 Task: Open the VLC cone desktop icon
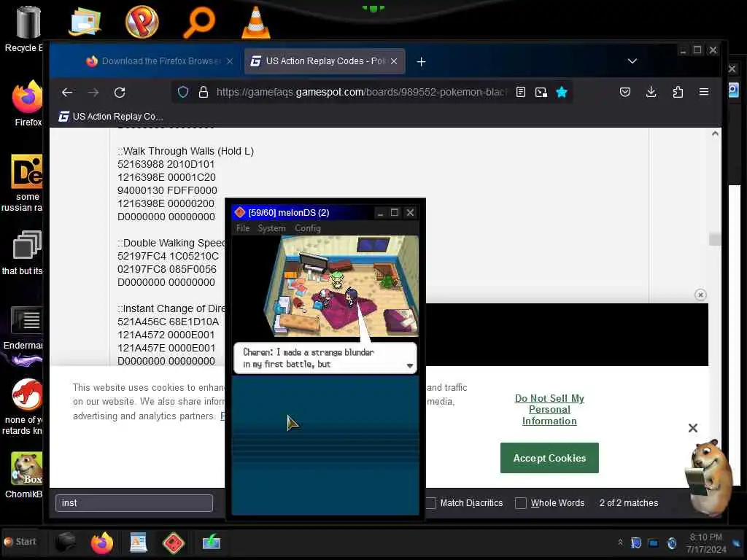[x=256, y=22]
